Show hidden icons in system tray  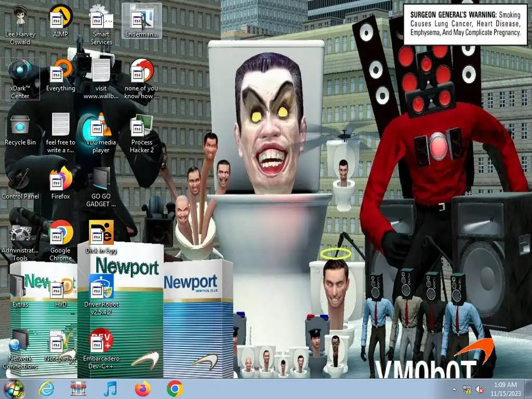tap(454, 389)
